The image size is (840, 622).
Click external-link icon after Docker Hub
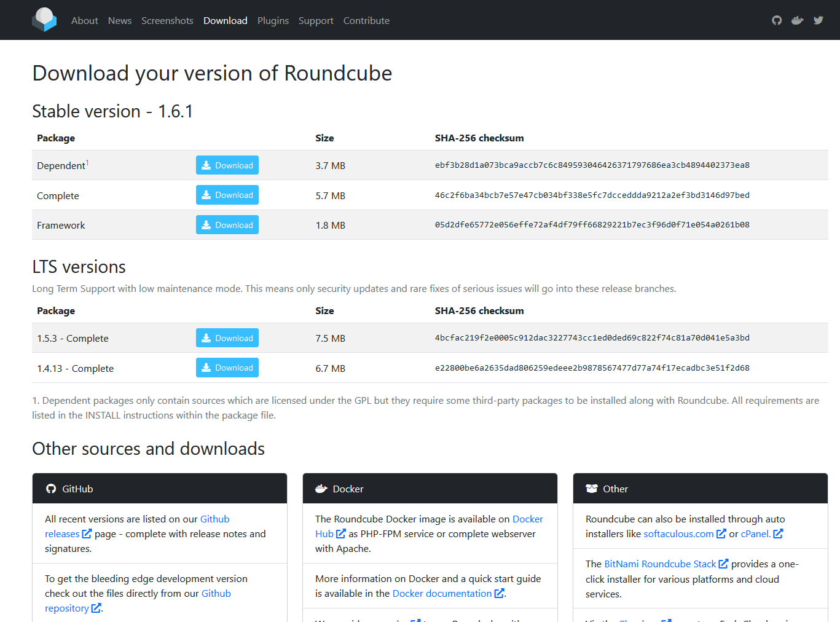[x=341, y=533]
